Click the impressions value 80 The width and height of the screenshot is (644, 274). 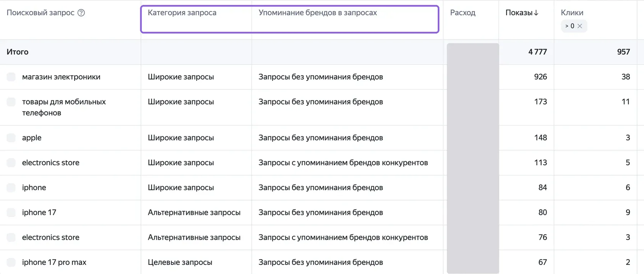coord(542,212)
